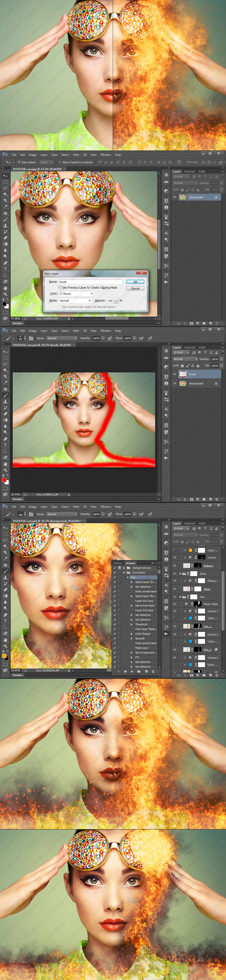The height and width of the screenshot is (980, 226).
Task: Select Lasso tool in the red-stroke document window
Action: 5,364
